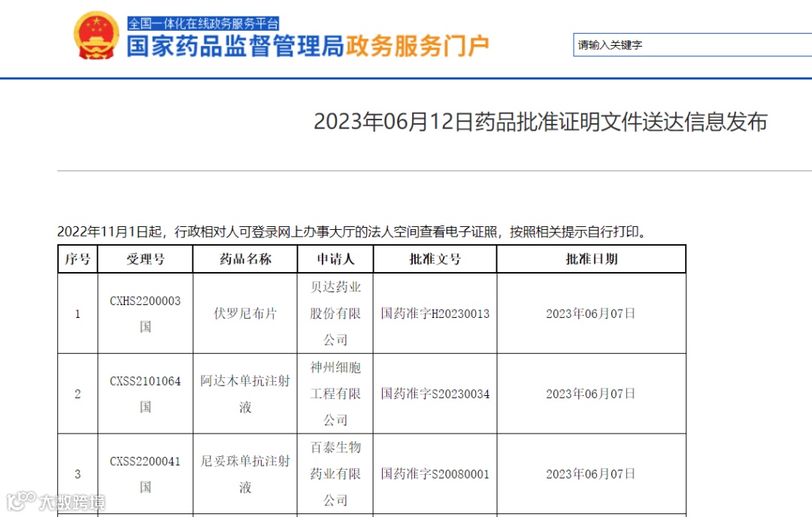The image size is (812, 517).
Task: Select acceptance number CXSS2200041 国
Action: click(x=146, y=474)
